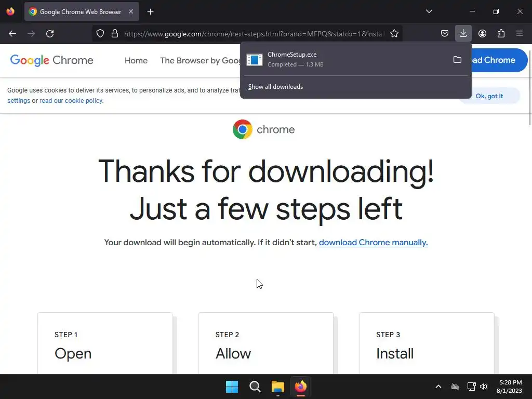Open Windows taskbar search
This screenshot has width=532, height=399.
click(255, 387)
